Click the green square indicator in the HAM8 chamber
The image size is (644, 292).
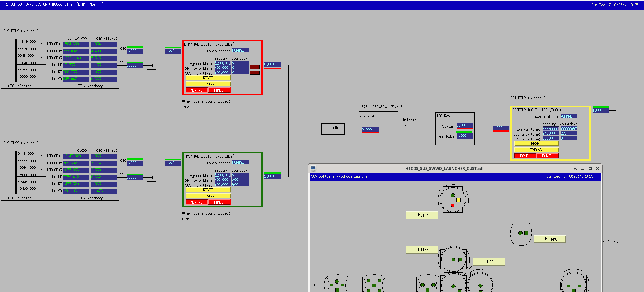(526, 233)
